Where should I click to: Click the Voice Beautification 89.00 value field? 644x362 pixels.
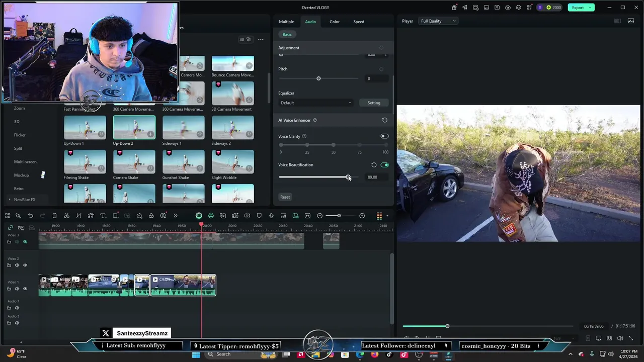[376, 177]
